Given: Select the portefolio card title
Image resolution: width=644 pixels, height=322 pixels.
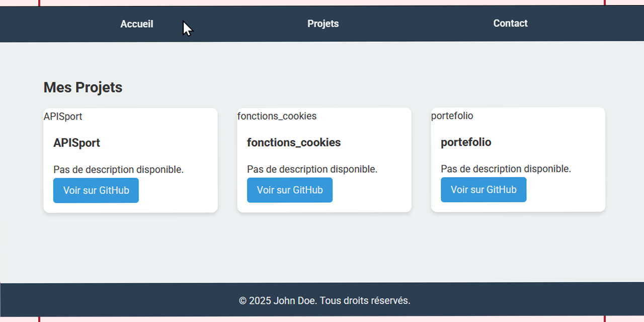Looking at the screenshot, I should coord(466,142).
